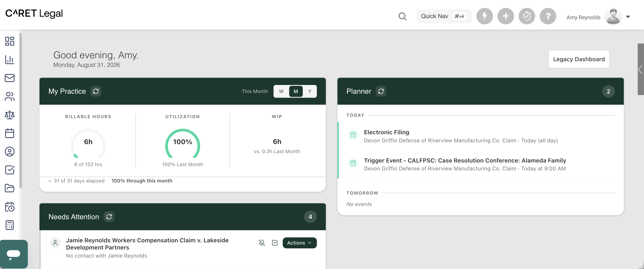Open the dashboard grid icon in sidebar
644x269 pixels.
[x=9, y=41]
